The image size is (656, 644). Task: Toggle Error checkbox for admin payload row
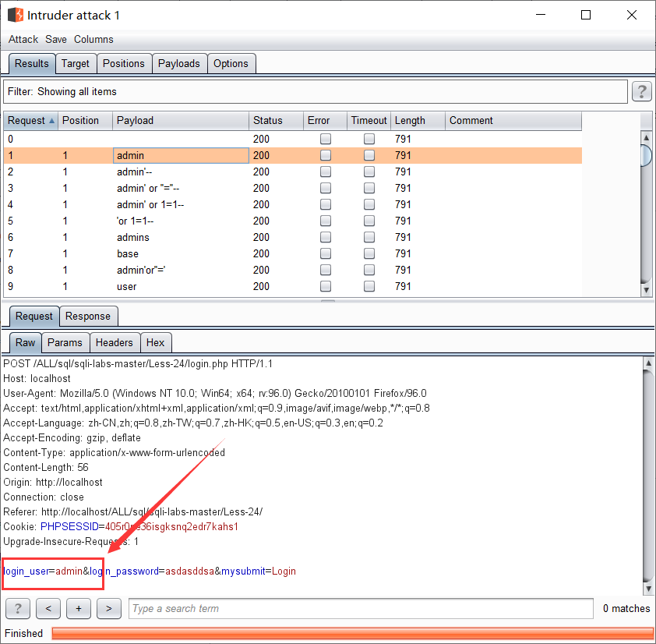click(326, 155)
